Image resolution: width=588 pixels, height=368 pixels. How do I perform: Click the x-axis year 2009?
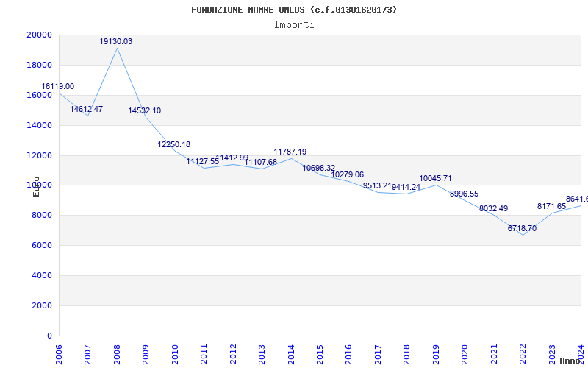click(146, 354)
